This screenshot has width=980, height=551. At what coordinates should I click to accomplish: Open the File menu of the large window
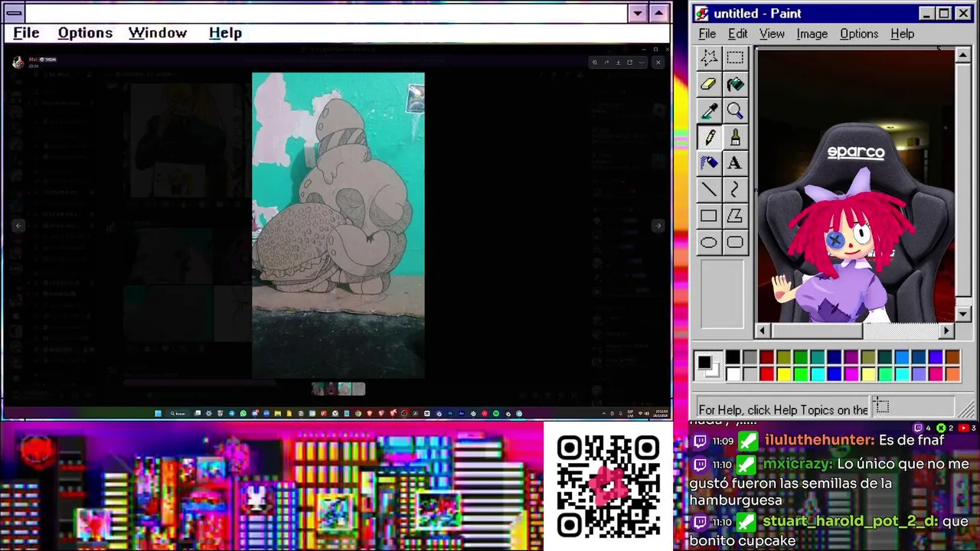coord(26,33)
